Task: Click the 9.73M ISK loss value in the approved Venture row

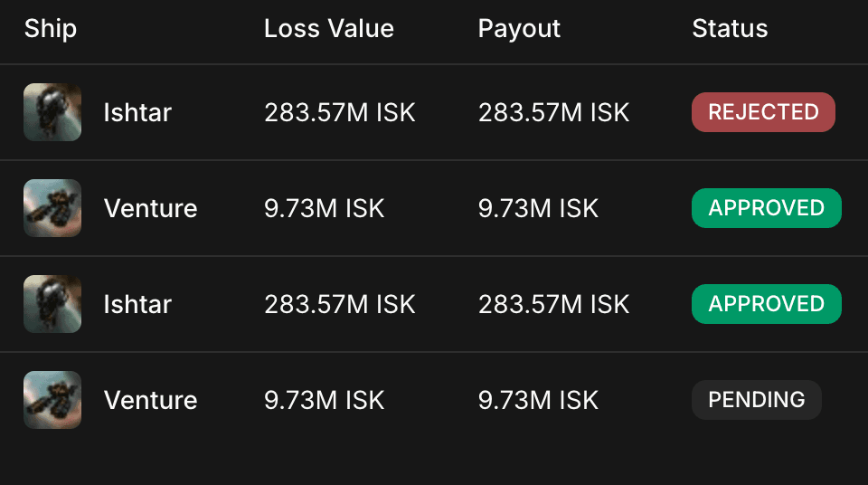Action: [324, 208]
